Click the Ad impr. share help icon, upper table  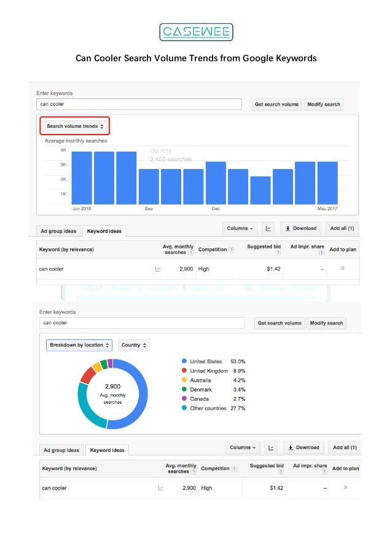click(321, 253)
